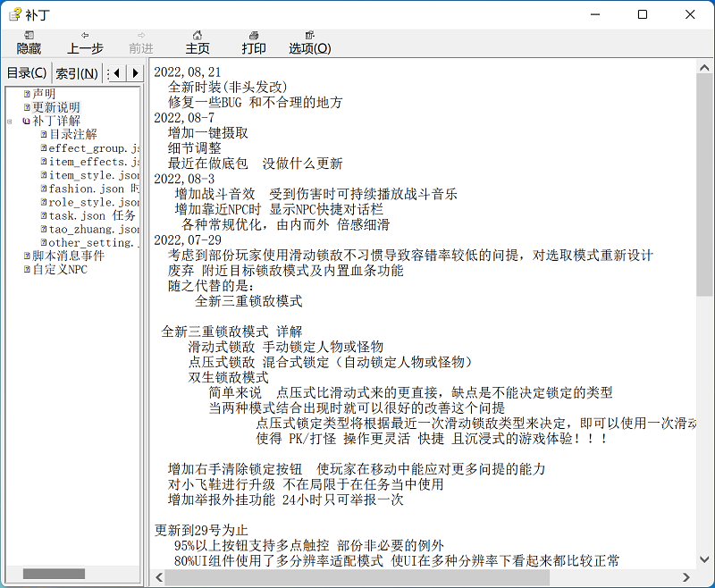Click the page icon next to 声明
The image size is (715, 588).
click(x=27, y=94)
